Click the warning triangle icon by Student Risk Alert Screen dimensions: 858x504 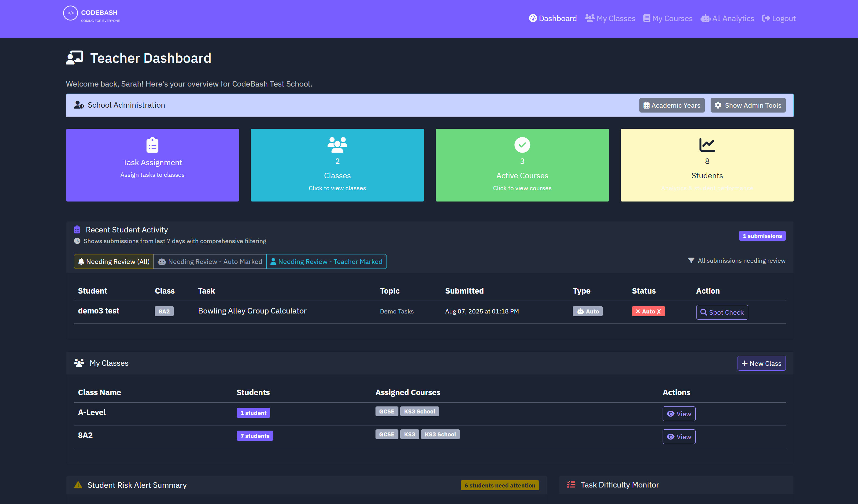pyautogui.click(x=78, y=485)
